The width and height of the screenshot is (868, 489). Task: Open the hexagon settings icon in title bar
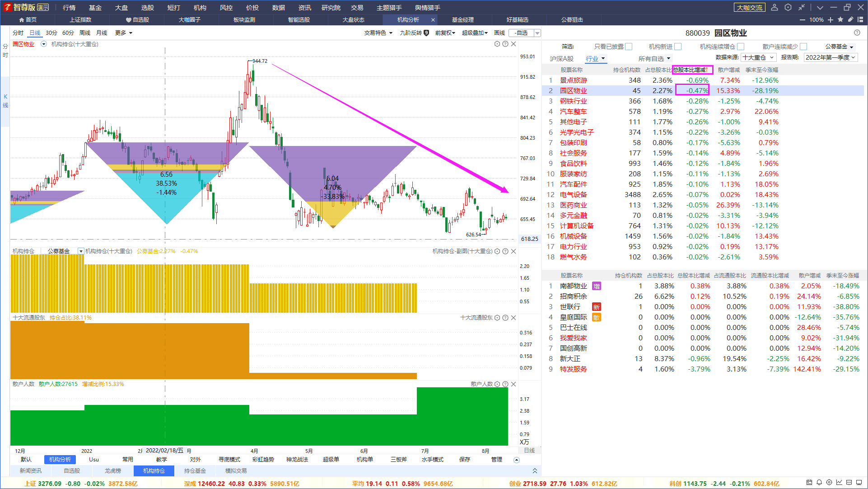788,7
